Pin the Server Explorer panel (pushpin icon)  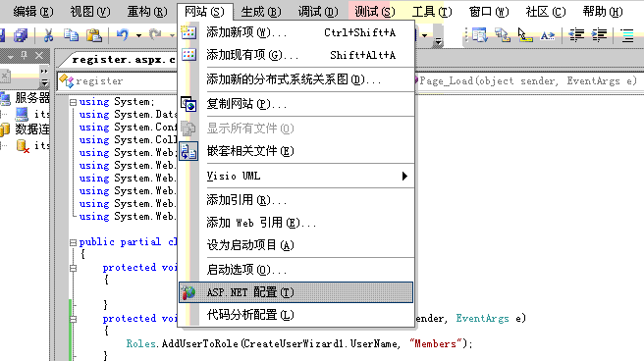pyautogui.click(x=25, y=55)
